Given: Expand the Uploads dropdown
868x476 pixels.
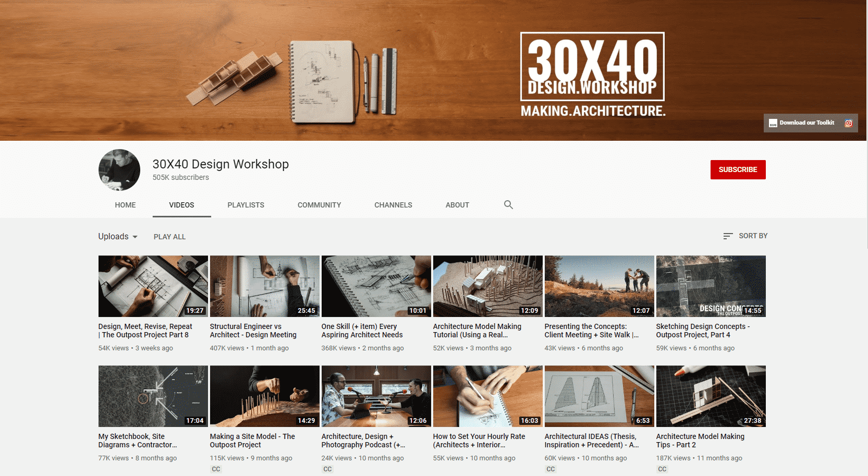Looking at the screenshot, I should click(118, 236).
